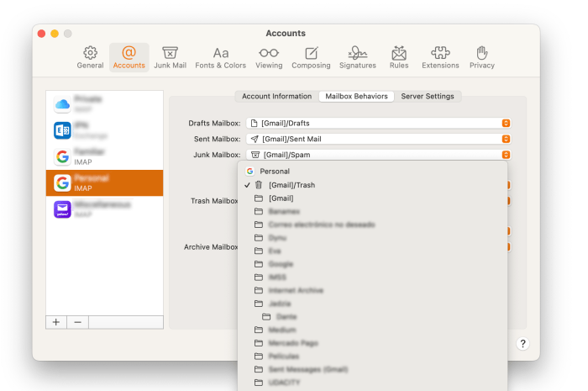Image resolution: width=588 pixels, height=391 pixels.
Task: Open the Privacy preferences pane
Action: click(482, 57)
